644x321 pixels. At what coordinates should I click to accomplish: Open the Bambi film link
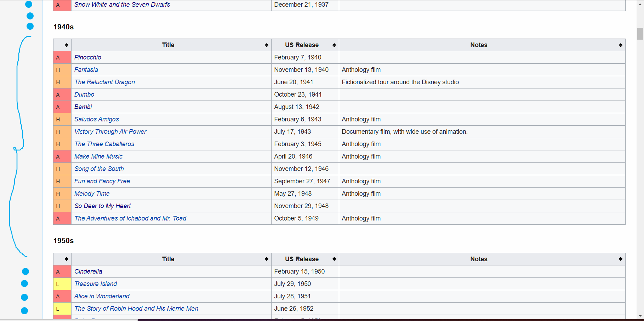pyautogui.click(x=83, y=107)
